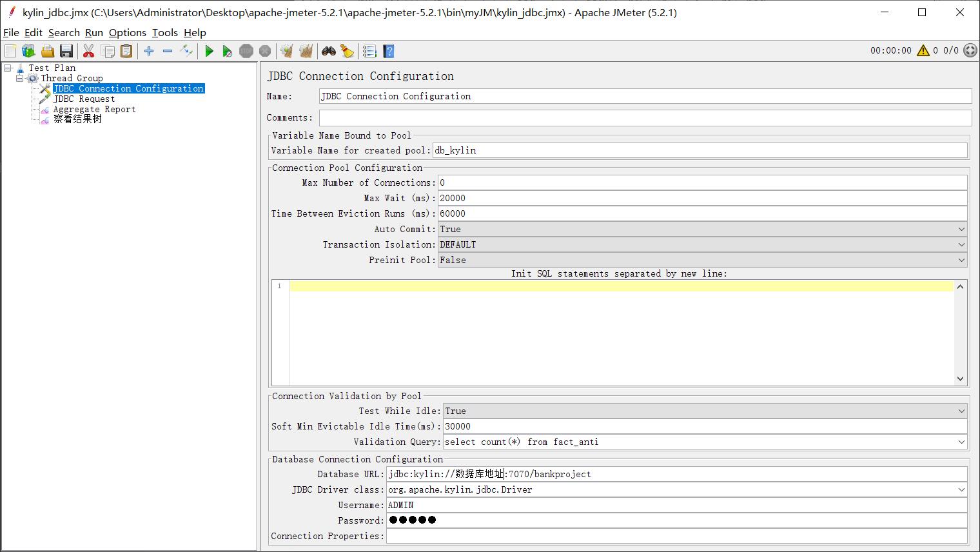Select 察看结果树 listener in the tree

click(77, 119)
